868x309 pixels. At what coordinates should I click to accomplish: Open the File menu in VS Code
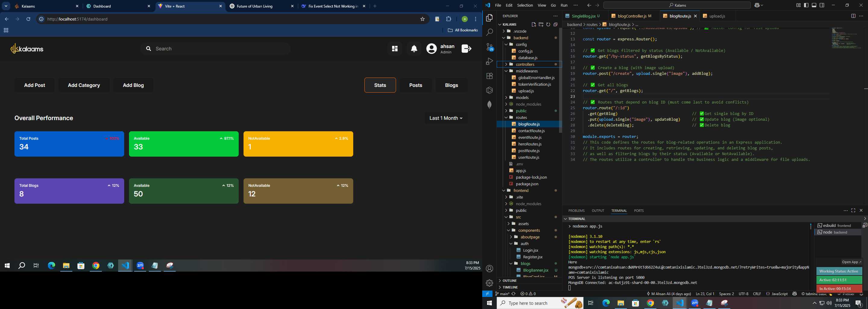click(498, 5)
